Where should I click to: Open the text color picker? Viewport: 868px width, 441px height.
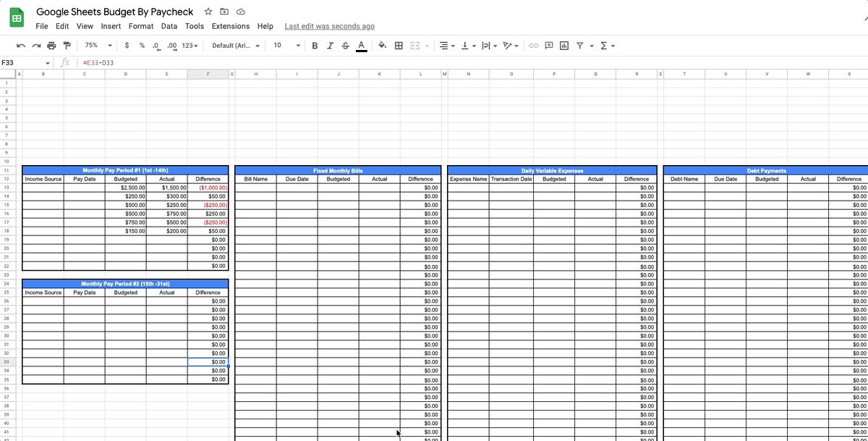pos(361,46)
